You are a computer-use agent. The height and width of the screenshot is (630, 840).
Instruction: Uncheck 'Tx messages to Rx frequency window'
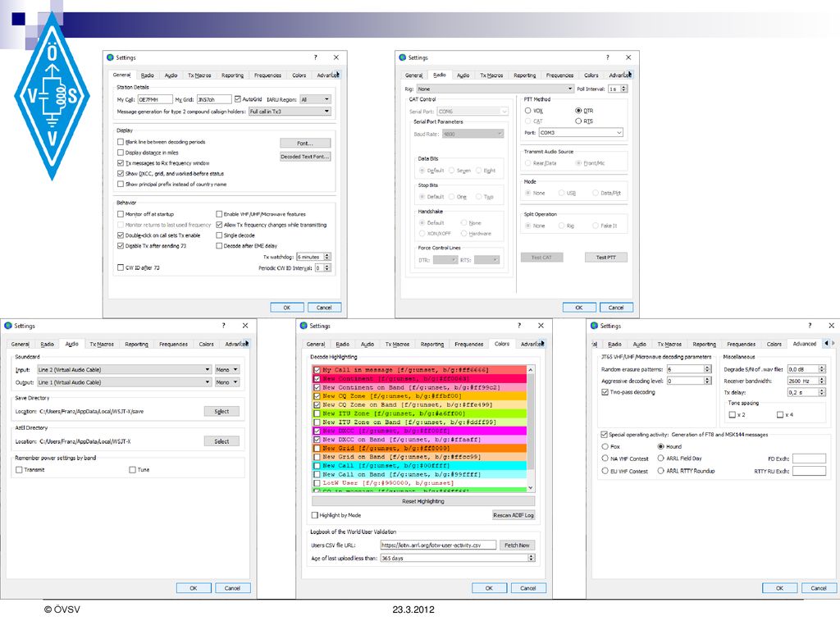(x=121, y=163)
